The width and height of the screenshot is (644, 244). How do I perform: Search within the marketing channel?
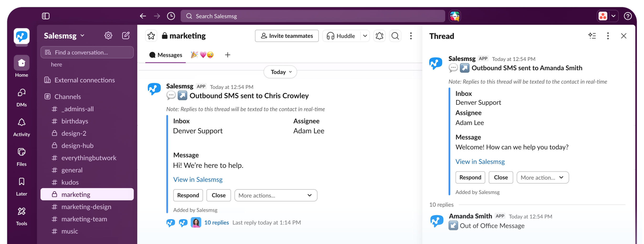[395, 36]
